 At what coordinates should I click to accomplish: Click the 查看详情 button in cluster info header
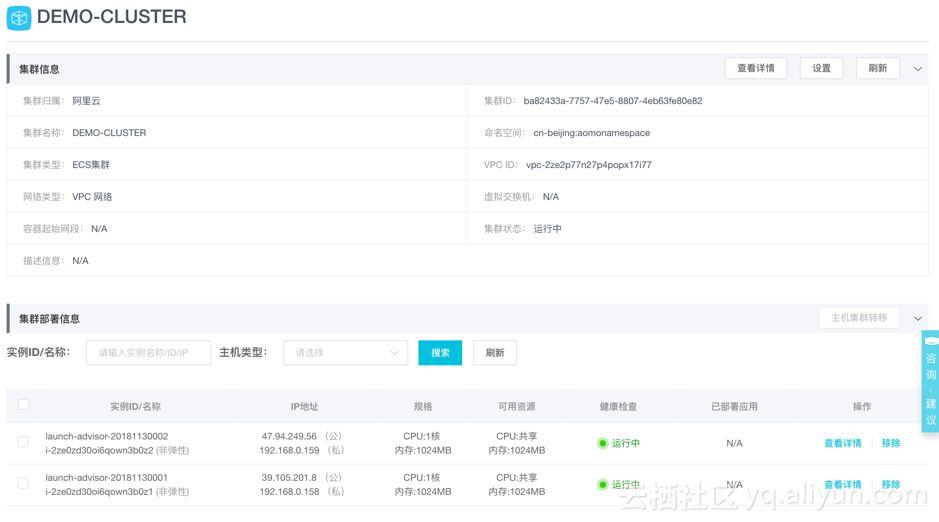click(755, 68)
